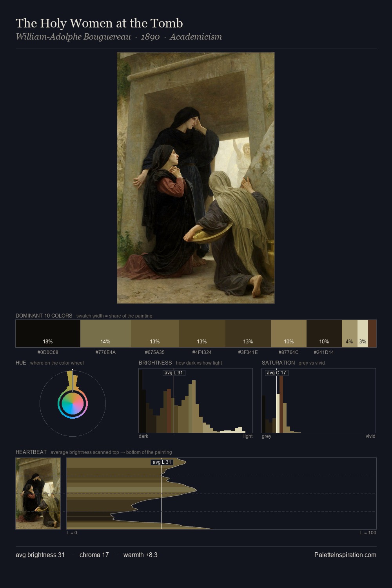The image size is (392, 588).
Task: Click 'chroma 17' in footer
Action: pyautogui.click(x=94, y=555)
